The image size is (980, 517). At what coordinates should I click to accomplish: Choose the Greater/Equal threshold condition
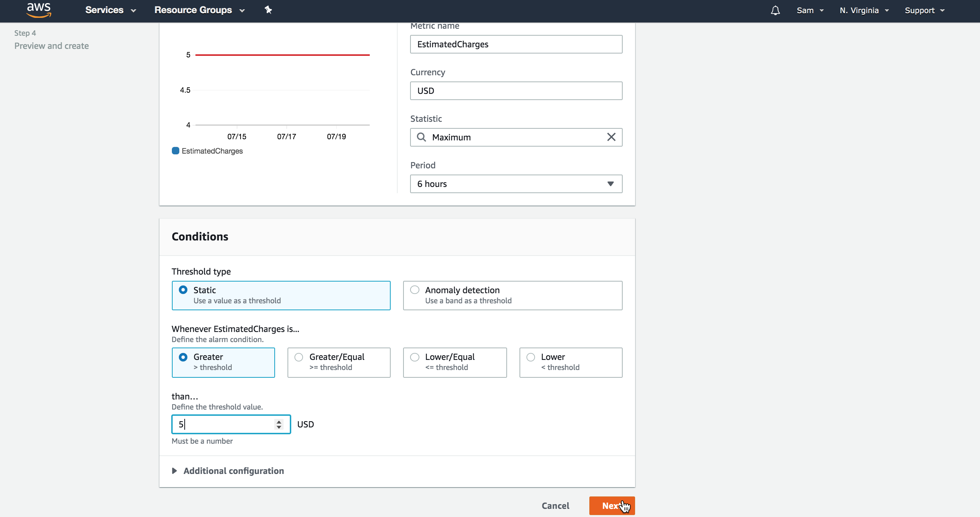click(339, 362)
